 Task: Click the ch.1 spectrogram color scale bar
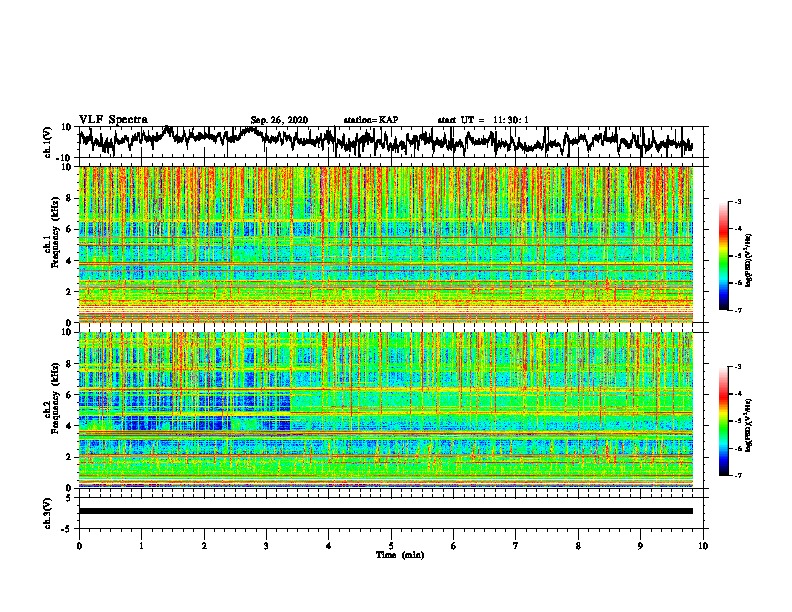pos(723,256)
